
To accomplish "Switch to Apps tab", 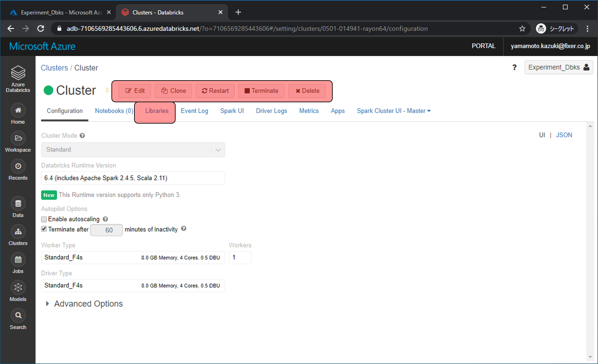I will tap(338, 111).
